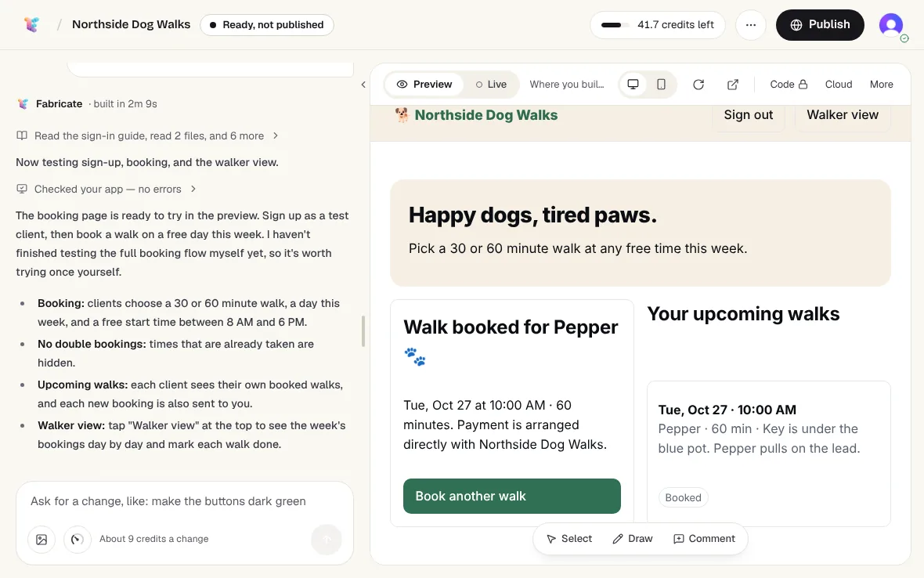Switch to mobile preview size

click(x=661, y=85)
